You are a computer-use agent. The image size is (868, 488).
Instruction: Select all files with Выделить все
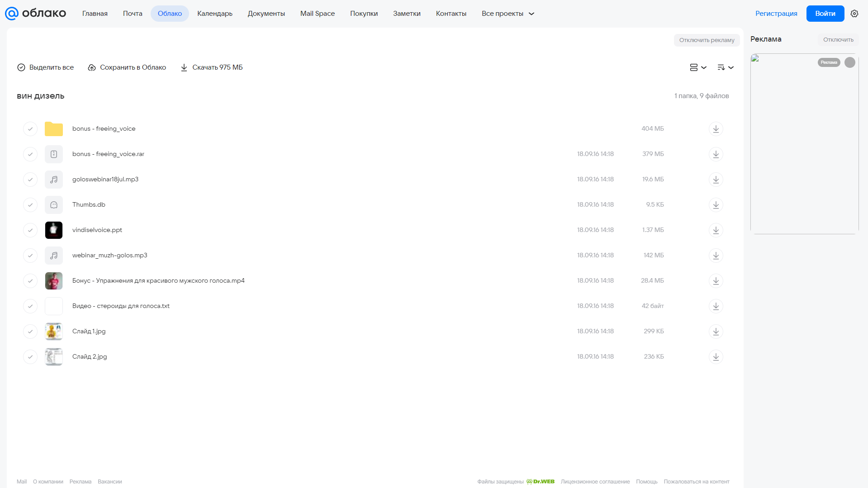tap(45, 67)
